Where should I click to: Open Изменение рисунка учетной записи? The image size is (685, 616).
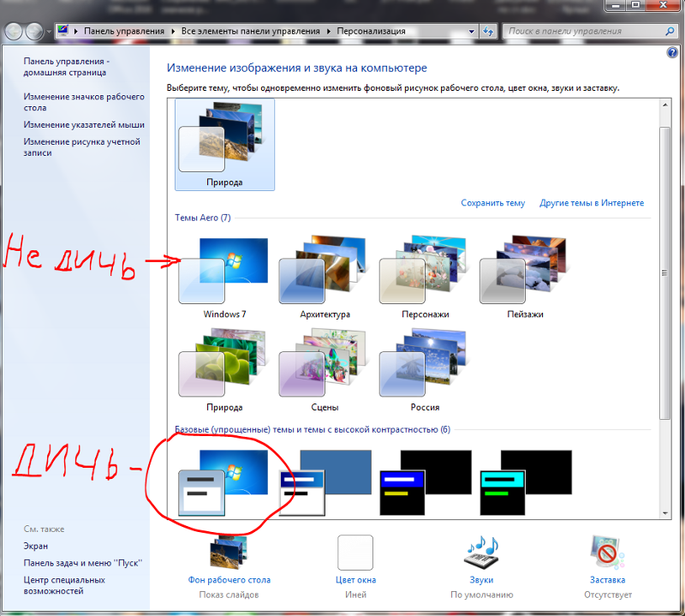[x=81, y=147]
